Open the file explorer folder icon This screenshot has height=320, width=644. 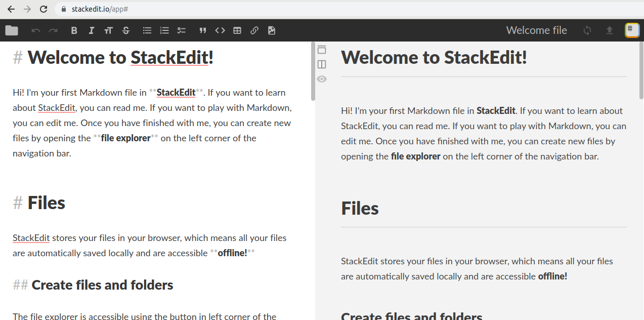[11, 30]
